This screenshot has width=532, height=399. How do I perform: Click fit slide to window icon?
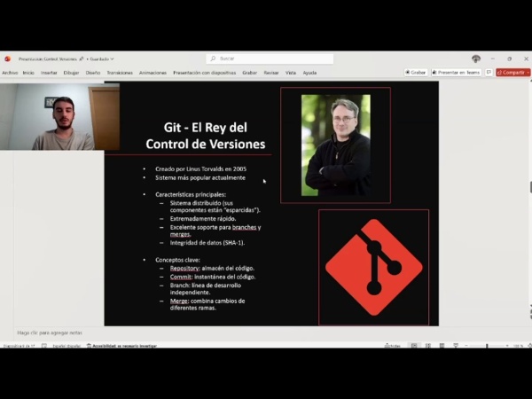(x=527, y=346)
